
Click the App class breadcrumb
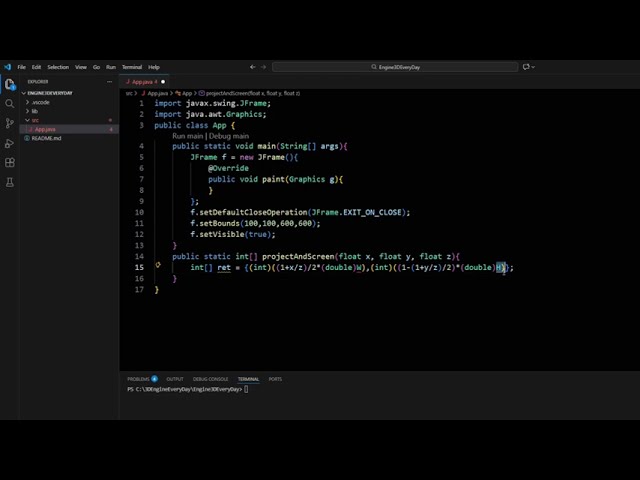pyautogui.click(x=187, y=93)
